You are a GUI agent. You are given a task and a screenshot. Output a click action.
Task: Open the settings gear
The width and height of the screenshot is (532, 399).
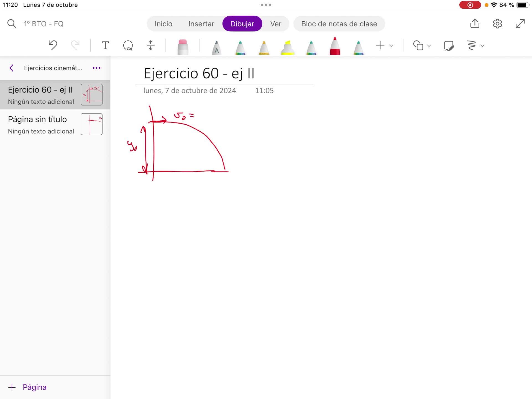point(497,24)
